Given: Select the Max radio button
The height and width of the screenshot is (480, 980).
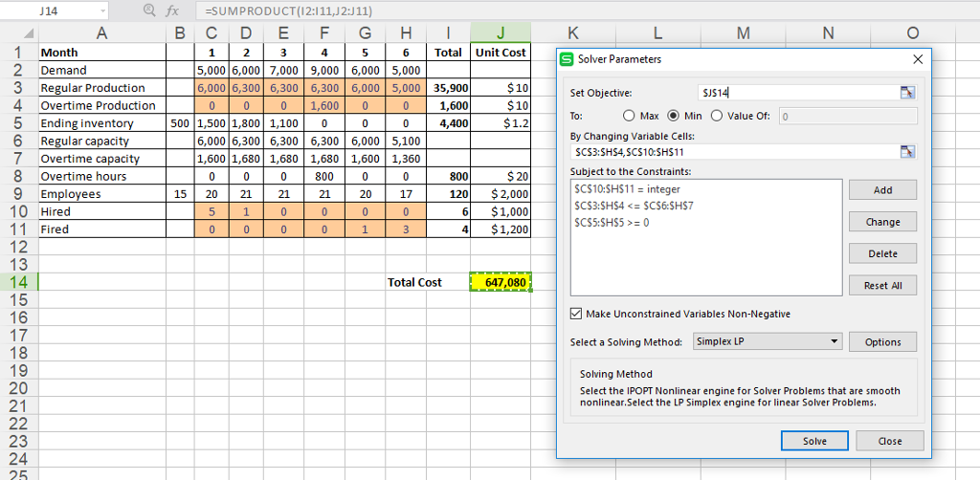Looking at the screenshot, I should pyautogui.click(x=629, y=116).
